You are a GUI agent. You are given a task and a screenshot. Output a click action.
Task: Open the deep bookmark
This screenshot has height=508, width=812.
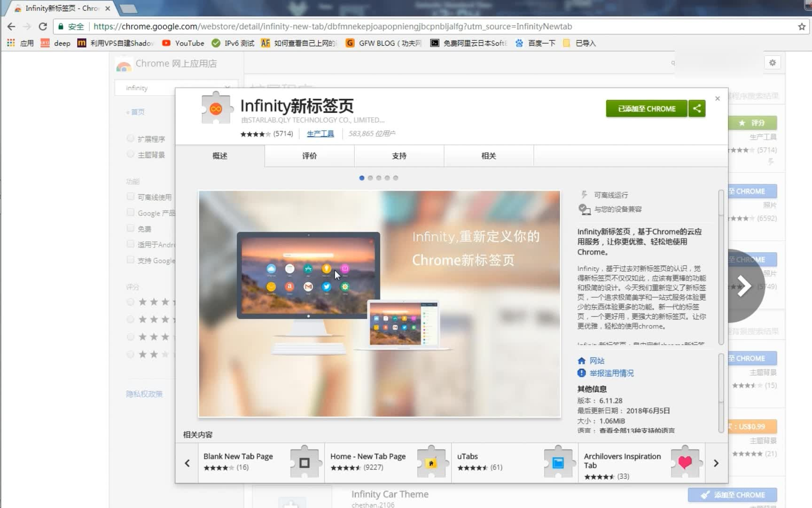click(x=55, y=43)
